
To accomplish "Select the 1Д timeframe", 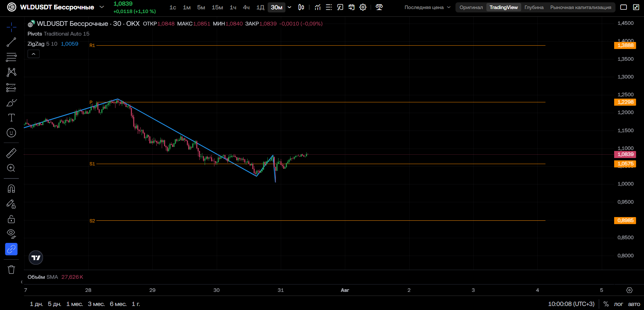I will [260, 7].
